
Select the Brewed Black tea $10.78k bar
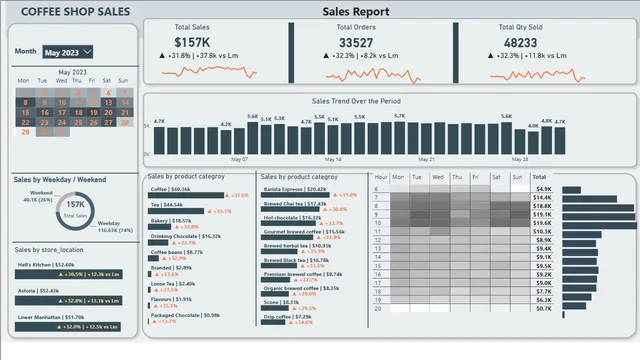(279, 266)
